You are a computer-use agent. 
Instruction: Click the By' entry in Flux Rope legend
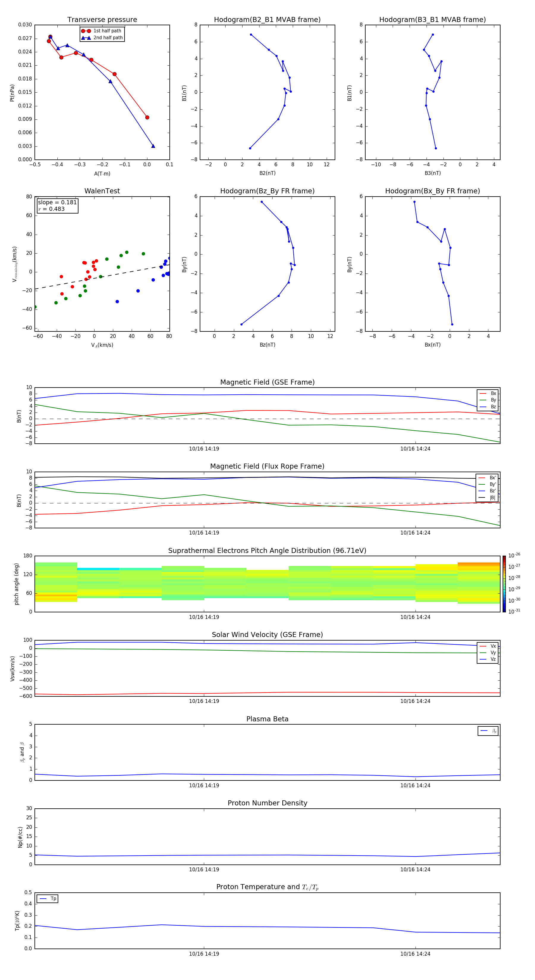pyautogui.click(x=487, y=484)
